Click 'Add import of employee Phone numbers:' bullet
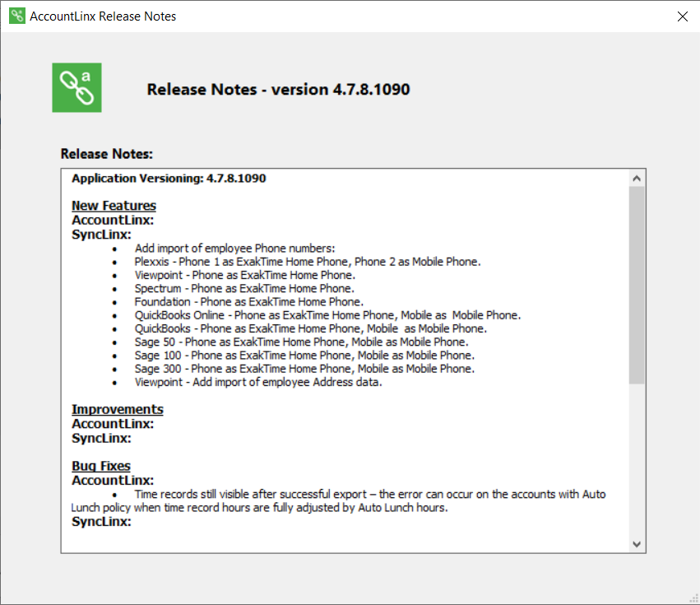 coord(234,249)
